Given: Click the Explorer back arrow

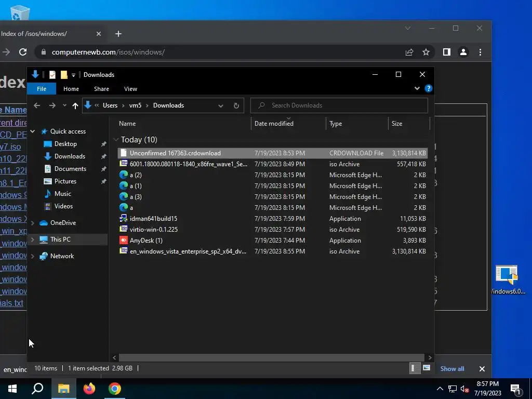Looking at the screenshot, I should (x=37, y=105).
